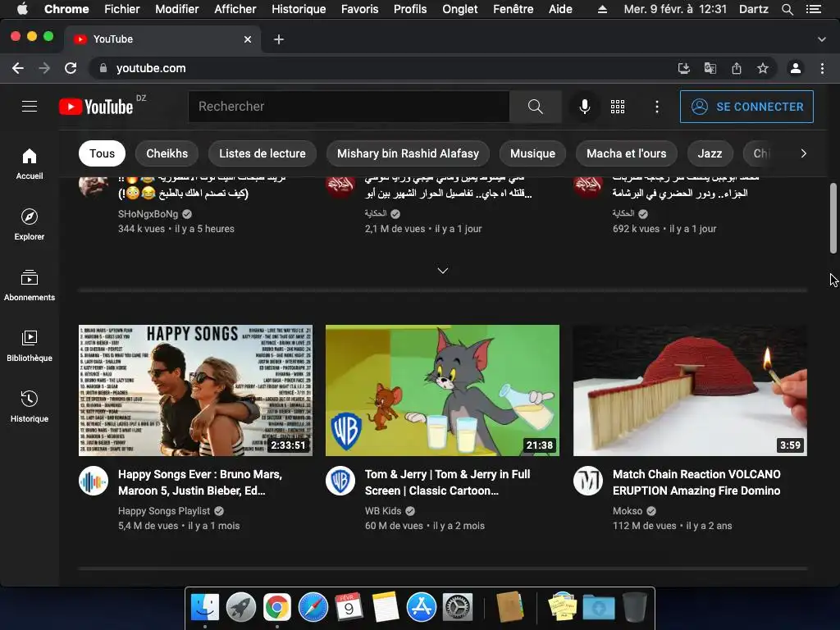Open the Chrome profile icon
840x630 pixels.
pos(796,68)
